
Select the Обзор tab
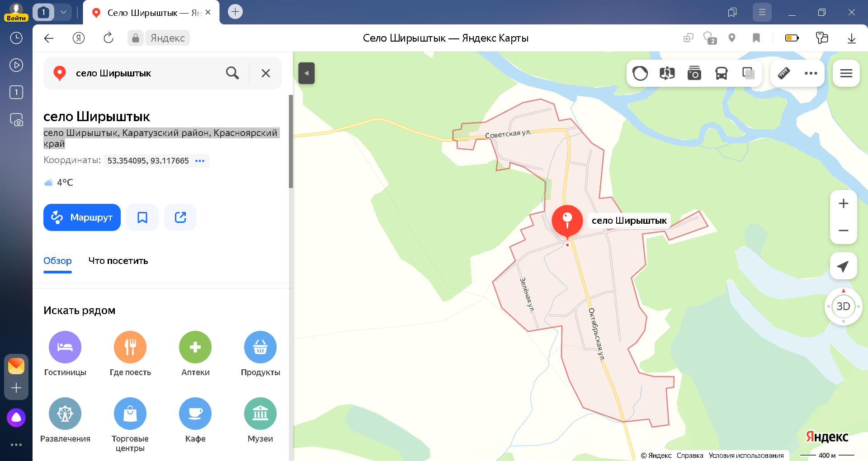pos(57,261)
